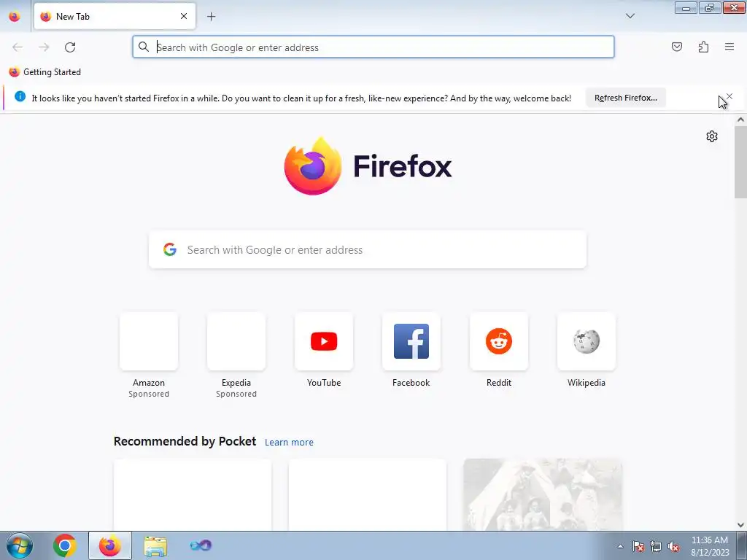Click scrollbar up arrow
The image size is (747, 560).
click(x=740, y=120)
